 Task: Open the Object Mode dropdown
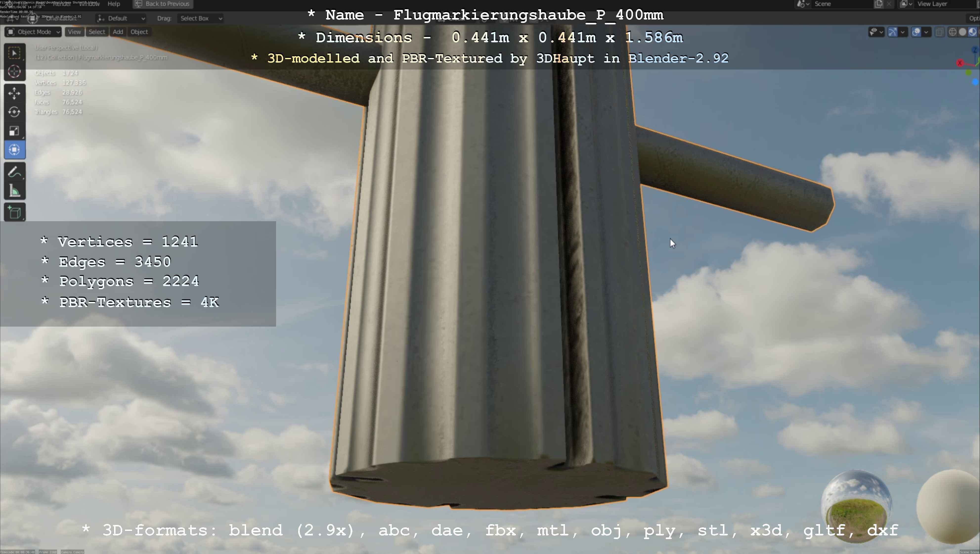[x=33, y=32]
